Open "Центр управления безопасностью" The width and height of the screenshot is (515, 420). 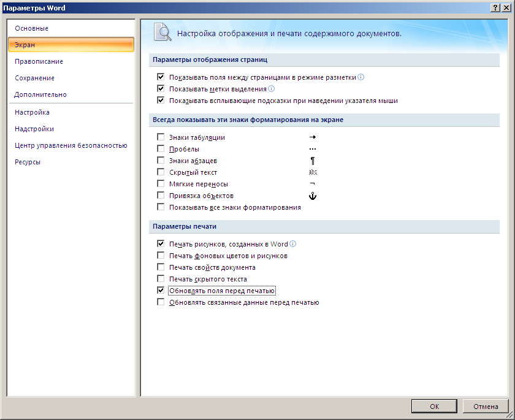tap(71, 145)
